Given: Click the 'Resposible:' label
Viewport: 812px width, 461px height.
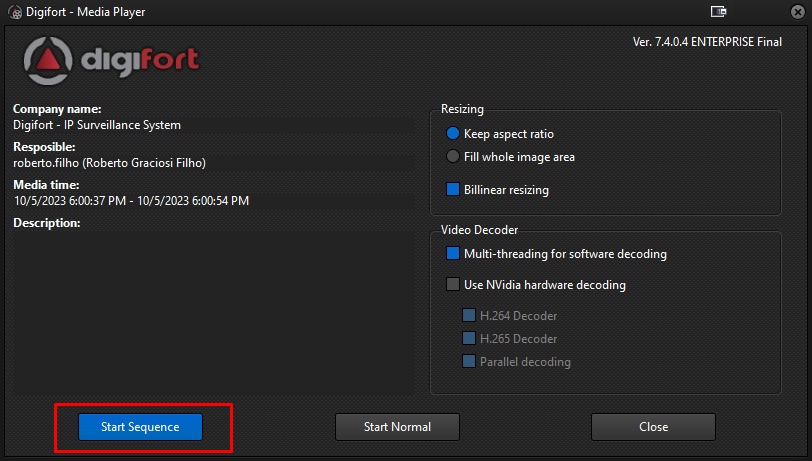Looking at the screenshot, I should pos(44,147).
